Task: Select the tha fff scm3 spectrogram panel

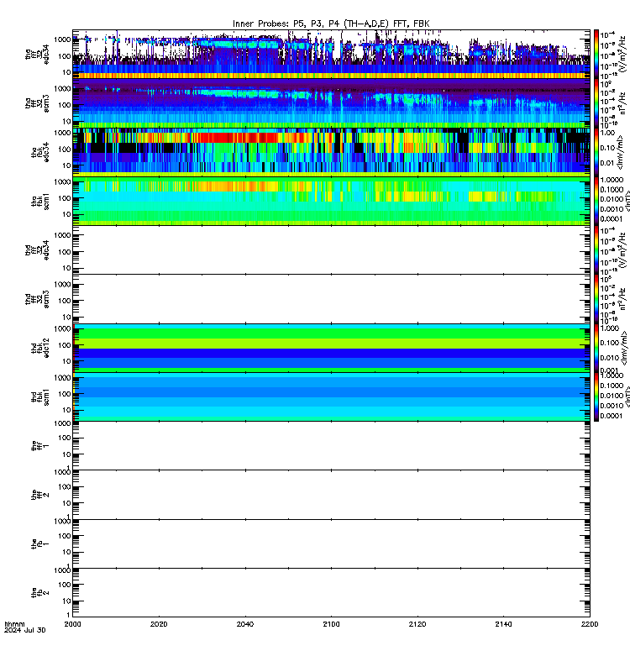Action: [331, 103]
